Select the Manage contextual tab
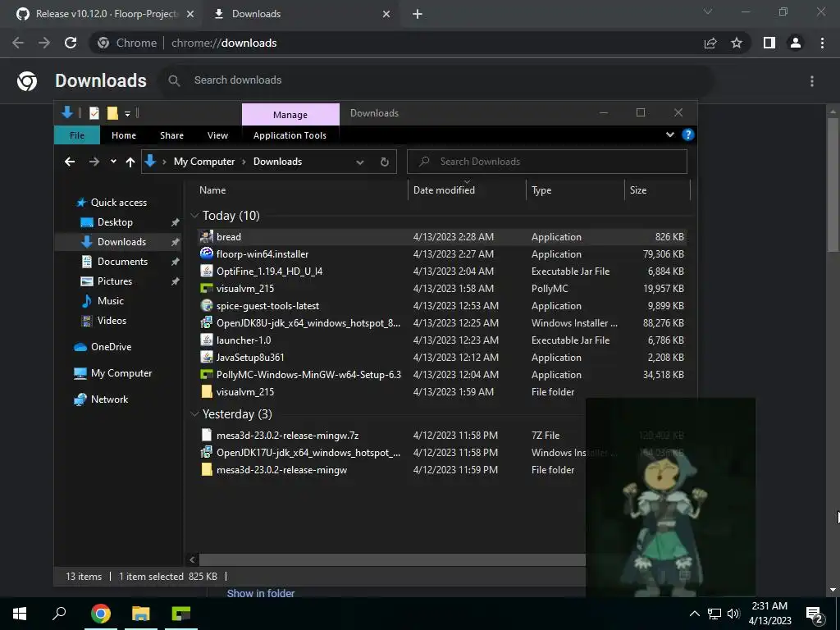The image size is (840, 630). pyautogui.click(x=290, y=115)
